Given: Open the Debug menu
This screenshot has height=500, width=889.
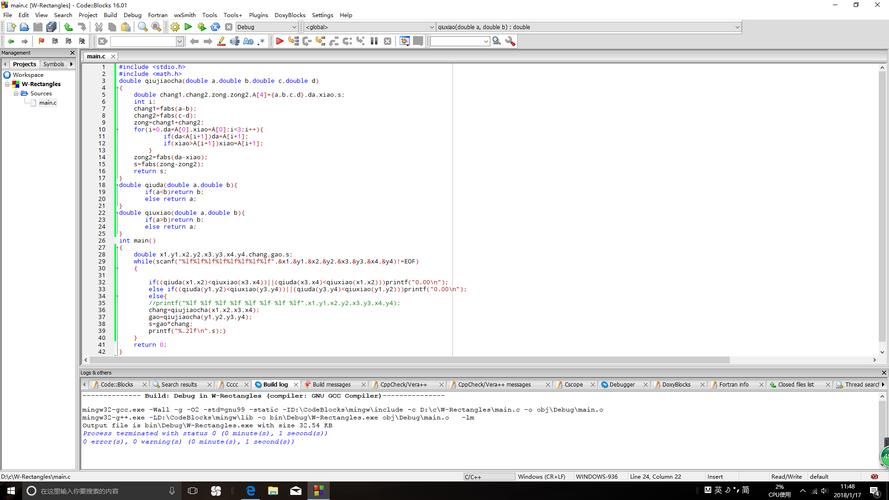Looking at the screenshot, I should [x=132, y=15].
